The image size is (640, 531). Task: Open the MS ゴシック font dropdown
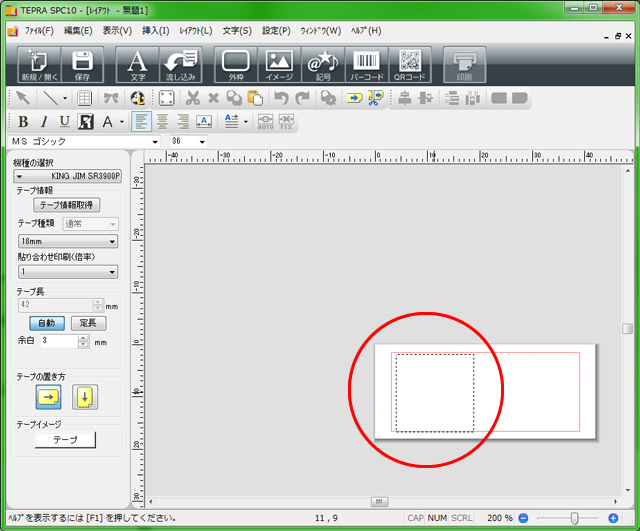[155, 142]
